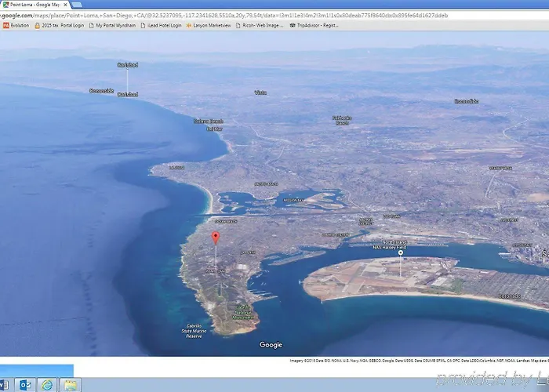549x392 pixels.
Task: Click the NAS Halsey Field airport marker
Action: [401, 252]
